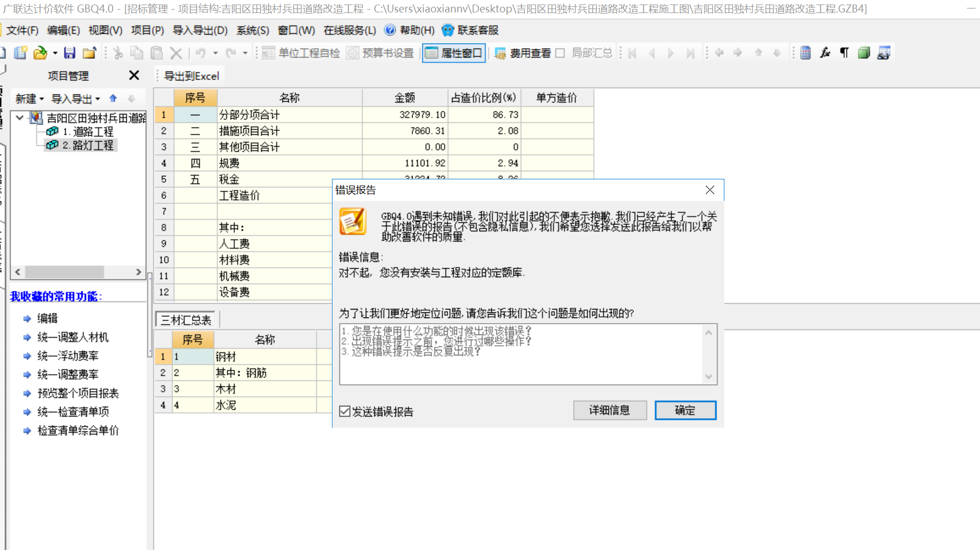The height and width of the screenshot is (550, 980).
Task: Open the 编辑(E) menu
Action: [x=63, y=30]
